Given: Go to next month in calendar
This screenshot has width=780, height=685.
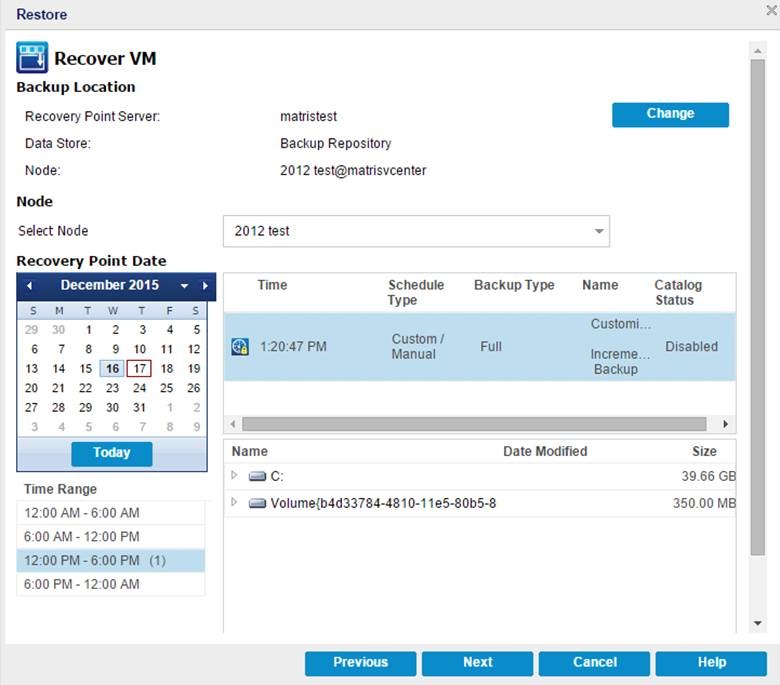Looking at the screenshot, I should 205,286.
